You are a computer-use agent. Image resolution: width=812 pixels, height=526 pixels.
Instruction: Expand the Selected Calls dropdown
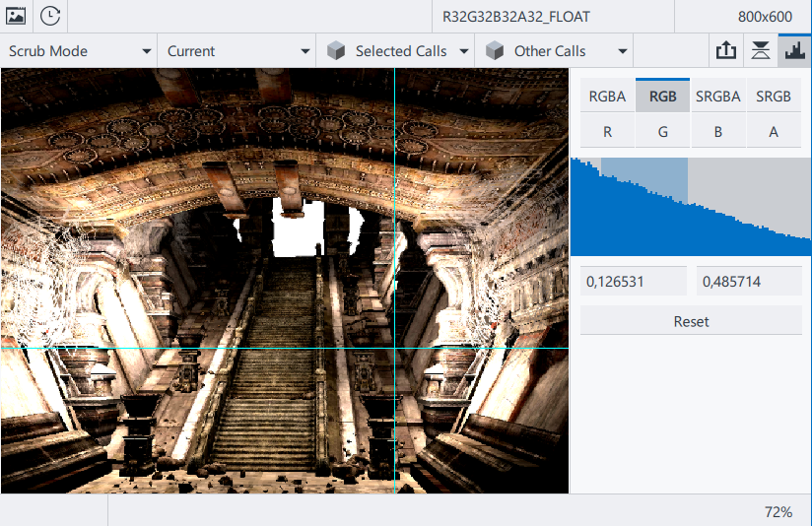[464, 51]
